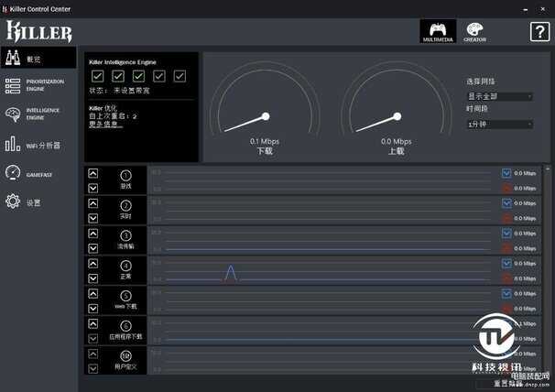555x392 pixels.
Task: Click the priority list scrollbar up arrow
Action: click(548, 169)
